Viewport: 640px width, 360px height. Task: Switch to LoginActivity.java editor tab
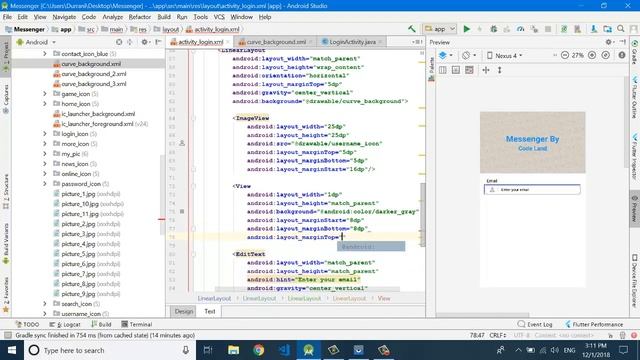tap(352, 42)
